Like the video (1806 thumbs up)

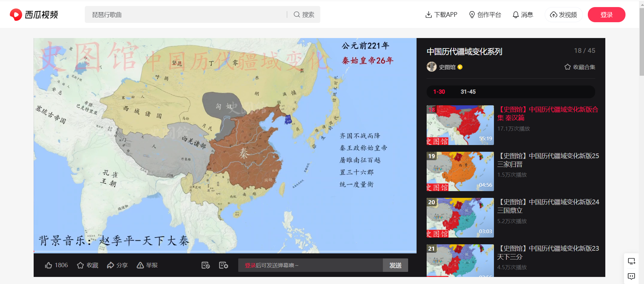click(x=56, y=265)
